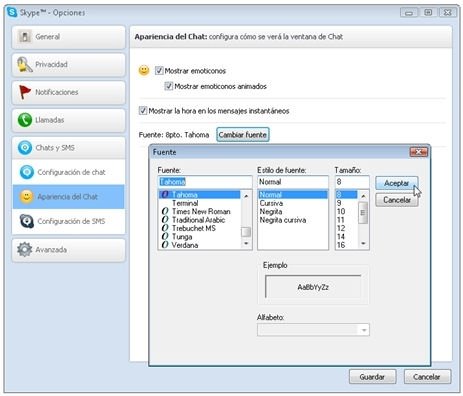Viewport: 463px width, 396px height.
Task: Click the Cambiar fuente button
Action: (x=243, y=135)
